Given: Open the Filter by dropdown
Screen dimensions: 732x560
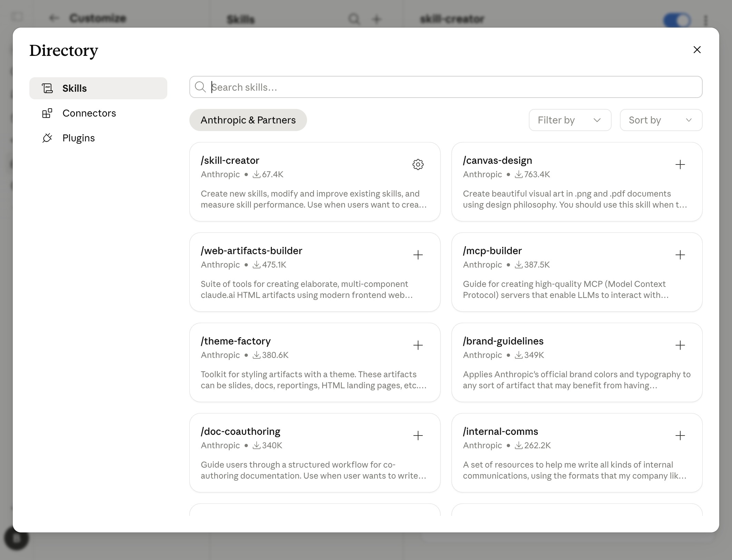Looking at the screenshot, I should pos(570,120).
